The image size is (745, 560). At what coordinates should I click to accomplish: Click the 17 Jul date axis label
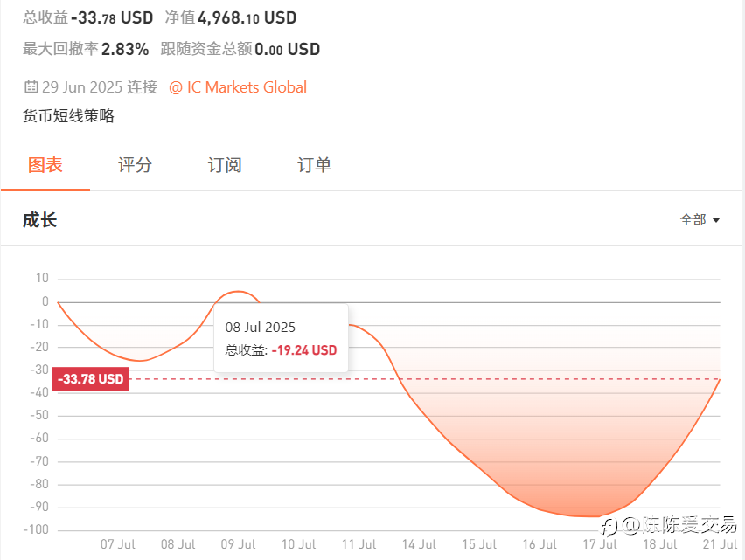[600, 544]
